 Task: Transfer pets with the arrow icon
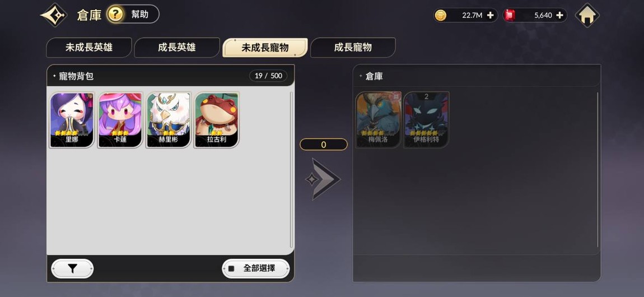[x=323, y=179]
